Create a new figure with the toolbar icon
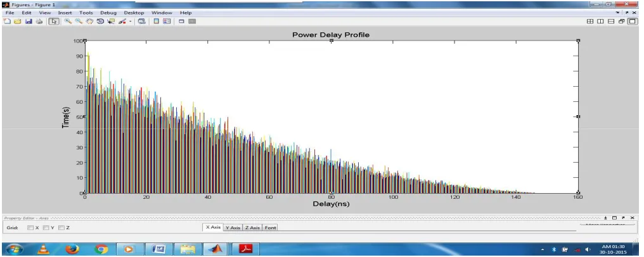This screenshot has height=257, width=644. coord(6,22)
